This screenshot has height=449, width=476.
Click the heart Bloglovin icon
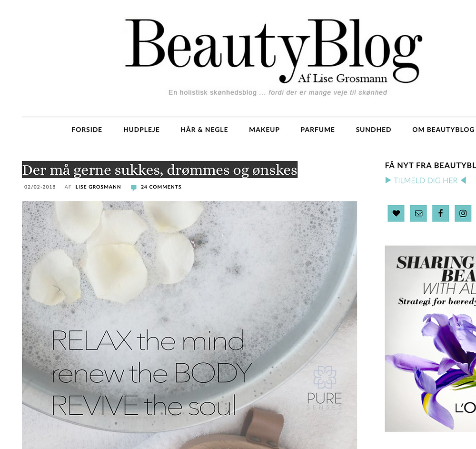396,213
